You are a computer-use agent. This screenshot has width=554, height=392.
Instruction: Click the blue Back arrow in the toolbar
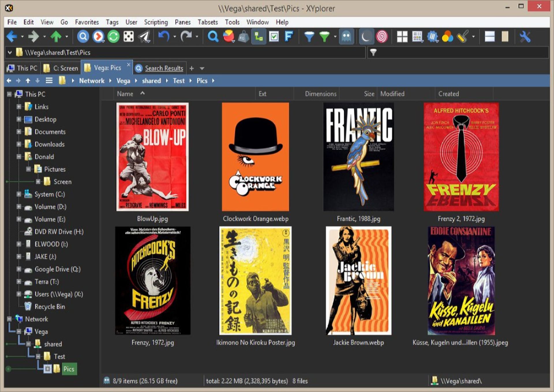[12, 37]
